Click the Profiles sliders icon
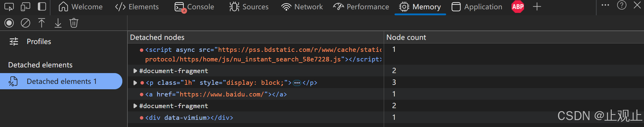 (x=14, y=41)
